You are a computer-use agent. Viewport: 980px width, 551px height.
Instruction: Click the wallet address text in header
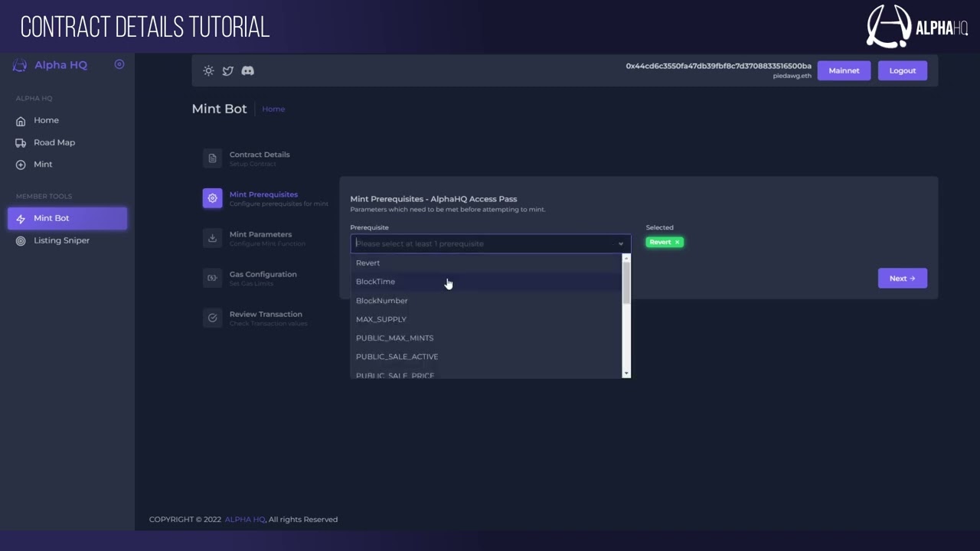(x=718, y=67)
